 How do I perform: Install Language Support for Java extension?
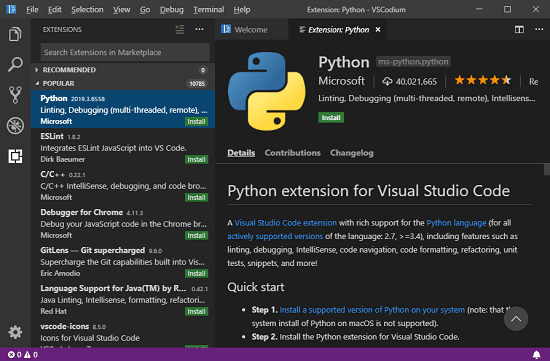click(x=196, y=312)
